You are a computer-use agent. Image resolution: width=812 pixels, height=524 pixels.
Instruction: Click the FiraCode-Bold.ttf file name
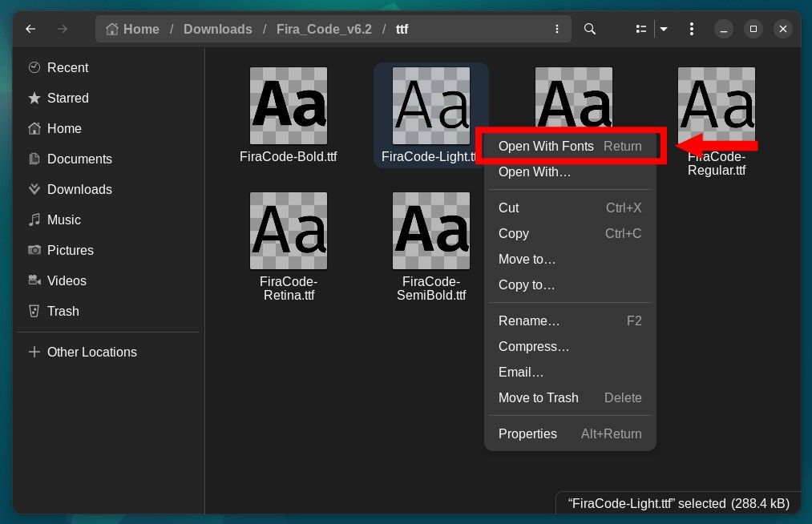(x=289, y=156)
